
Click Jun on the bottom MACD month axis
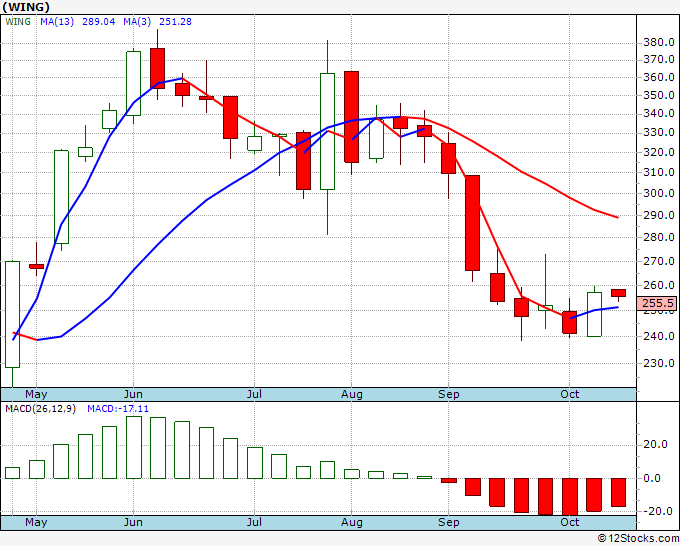133,522
